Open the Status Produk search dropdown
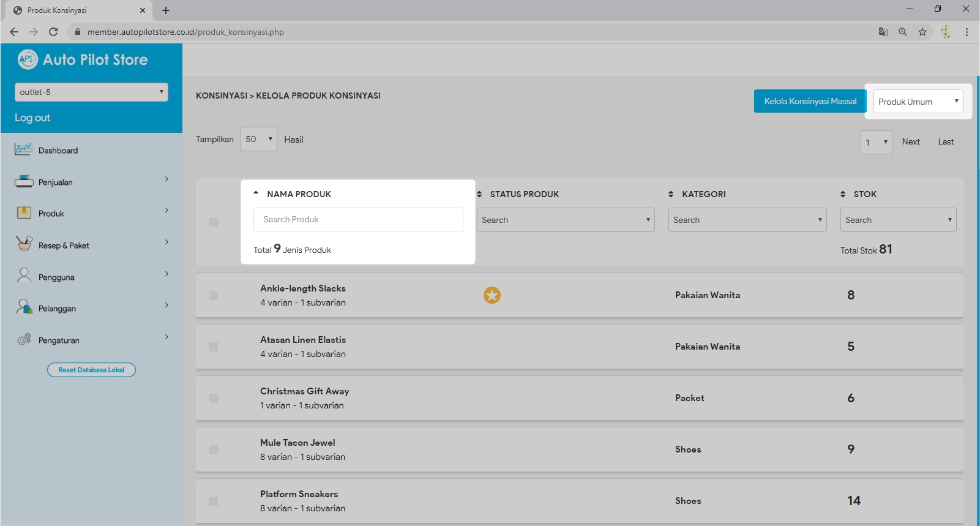Image resolution: width=980 pixels, height=526 pixels. pyautogui.click(x=566, y=220)
